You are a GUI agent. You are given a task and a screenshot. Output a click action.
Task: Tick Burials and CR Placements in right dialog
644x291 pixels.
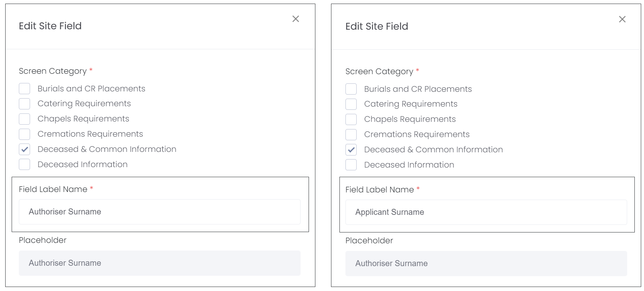click(351, 89)
